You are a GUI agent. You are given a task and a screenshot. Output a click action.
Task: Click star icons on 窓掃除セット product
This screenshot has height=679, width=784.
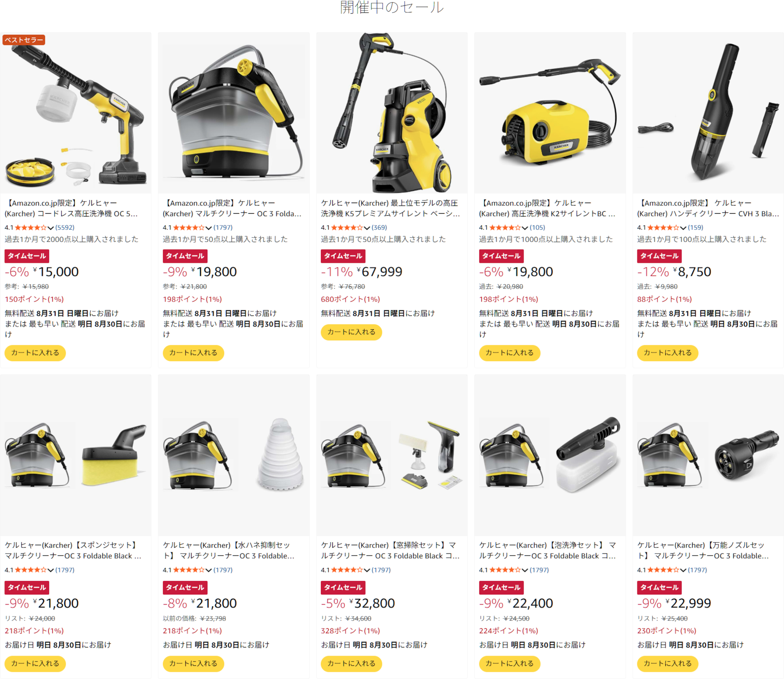pyautogui.click(x=347, y=570)
